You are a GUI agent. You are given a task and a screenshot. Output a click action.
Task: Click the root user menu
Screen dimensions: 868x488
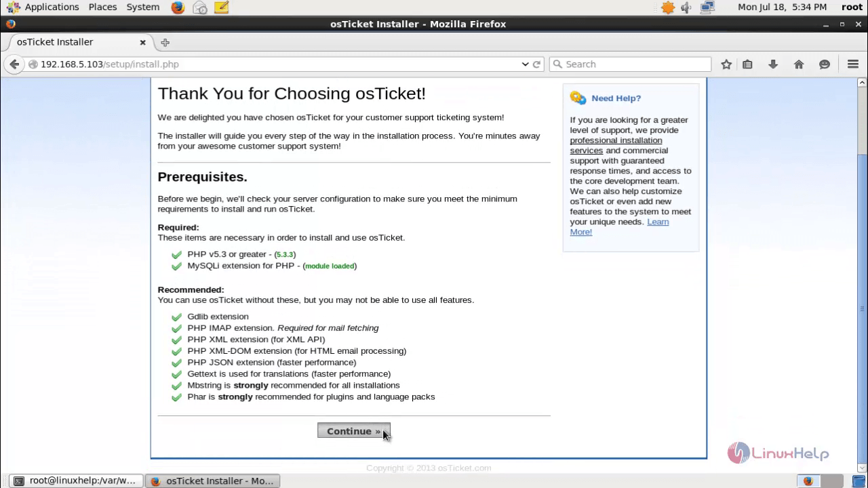point(852,7)
